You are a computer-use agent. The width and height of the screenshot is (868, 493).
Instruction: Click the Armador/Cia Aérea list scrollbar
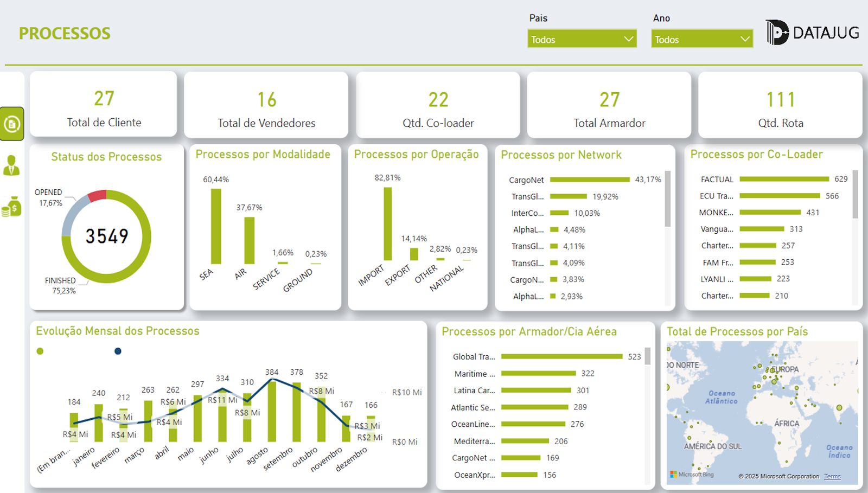click(x=647, y=356)
